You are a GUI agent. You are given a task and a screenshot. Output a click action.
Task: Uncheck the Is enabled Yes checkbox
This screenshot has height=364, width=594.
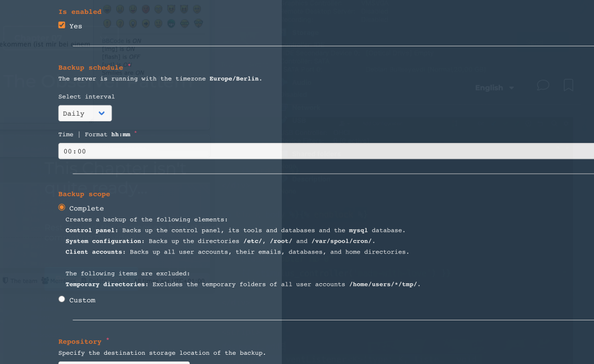62,25
